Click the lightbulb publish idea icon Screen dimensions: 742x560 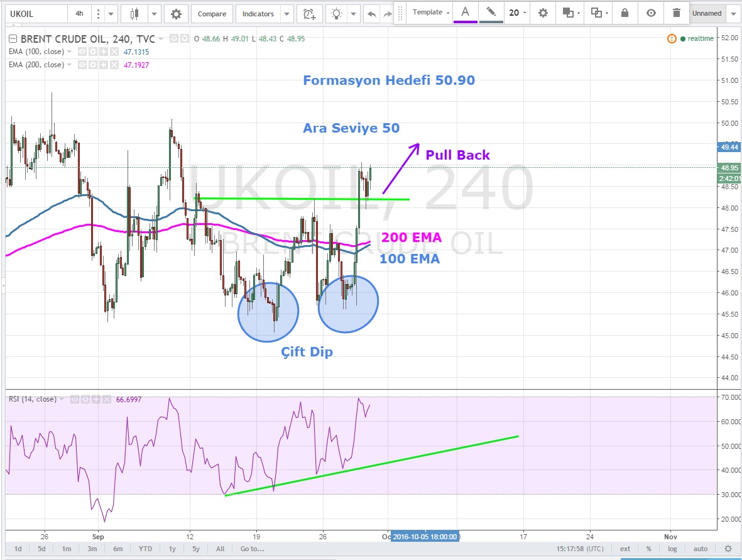(337, 14)
